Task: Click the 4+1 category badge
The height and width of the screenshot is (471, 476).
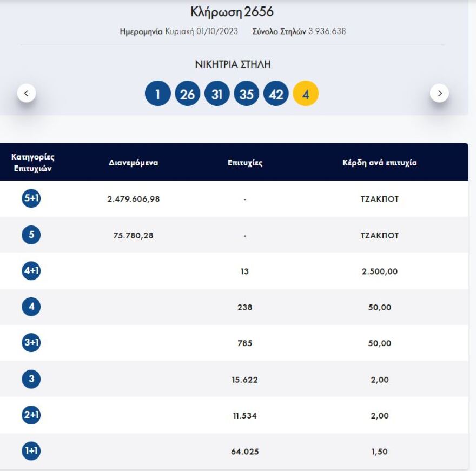Action: point(31,271)
